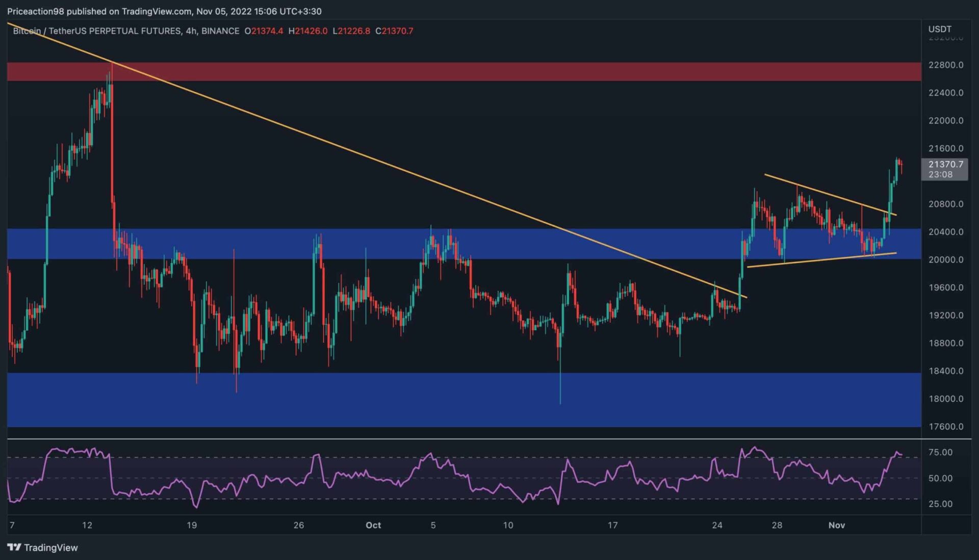Click the long descending yellow trendline

(x=357, y=152)
